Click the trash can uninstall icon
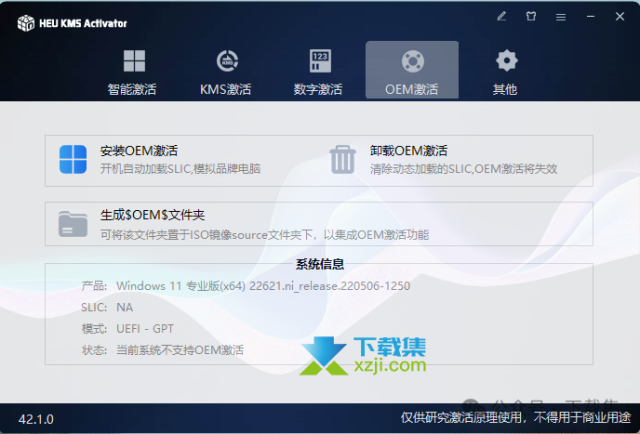Image resolution: width=640 pixels, height=434 pixels. tap(342, 159)
